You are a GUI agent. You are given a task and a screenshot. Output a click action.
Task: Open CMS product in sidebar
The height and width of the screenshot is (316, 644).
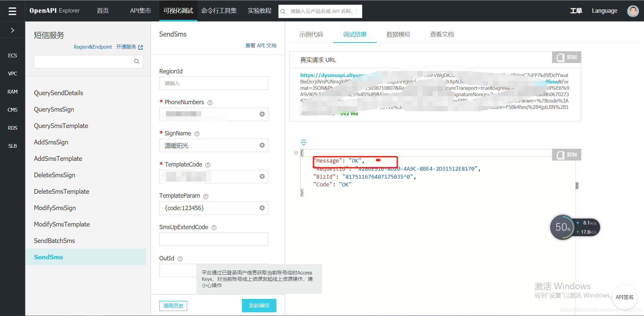tap(12, 110)
